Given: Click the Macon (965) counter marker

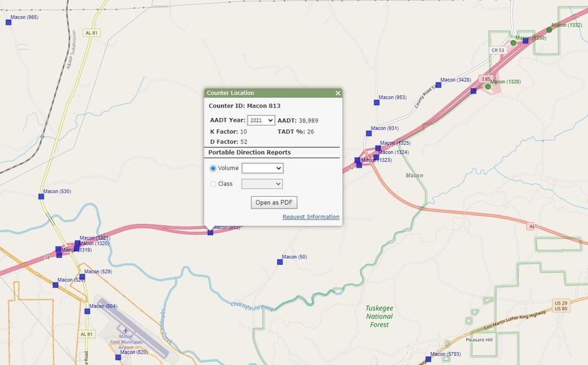Looking at the screenshot, I should (x=9, y=22).
